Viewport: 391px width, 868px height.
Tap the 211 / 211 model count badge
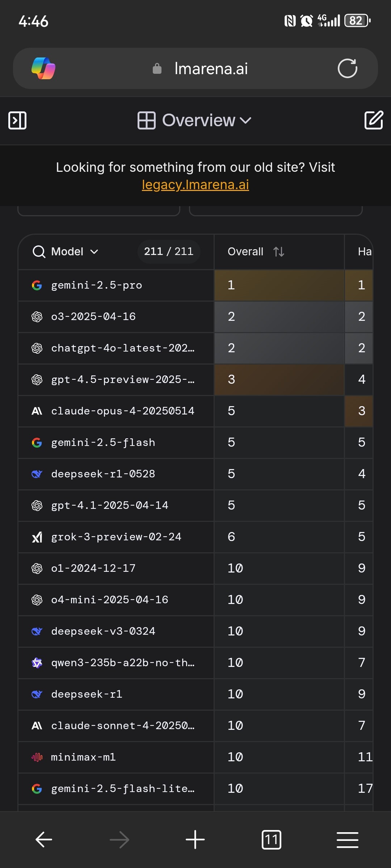169,252
